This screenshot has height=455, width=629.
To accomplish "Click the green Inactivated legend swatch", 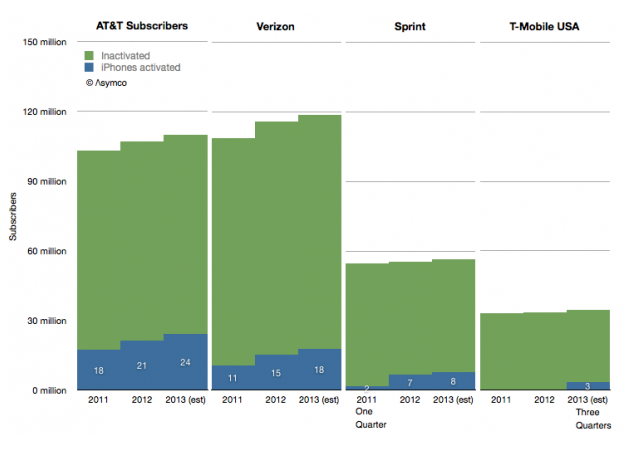I will coord(89,56).
